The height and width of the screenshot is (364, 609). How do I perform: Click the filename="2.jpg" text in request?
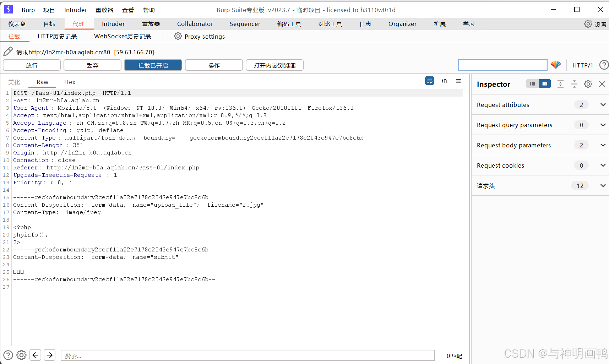(235, 205)
